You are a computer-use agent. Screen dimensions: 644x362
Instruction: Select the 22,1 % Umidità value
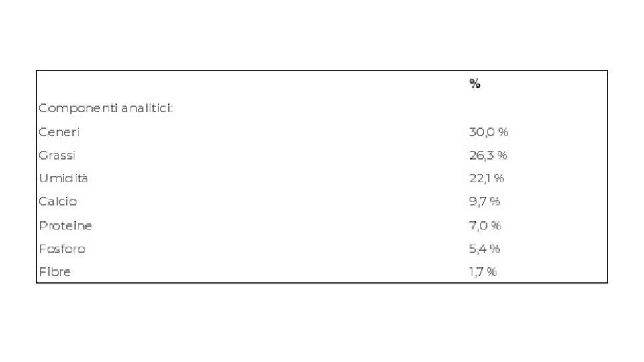pyautogui.click(x=486, y=178)
